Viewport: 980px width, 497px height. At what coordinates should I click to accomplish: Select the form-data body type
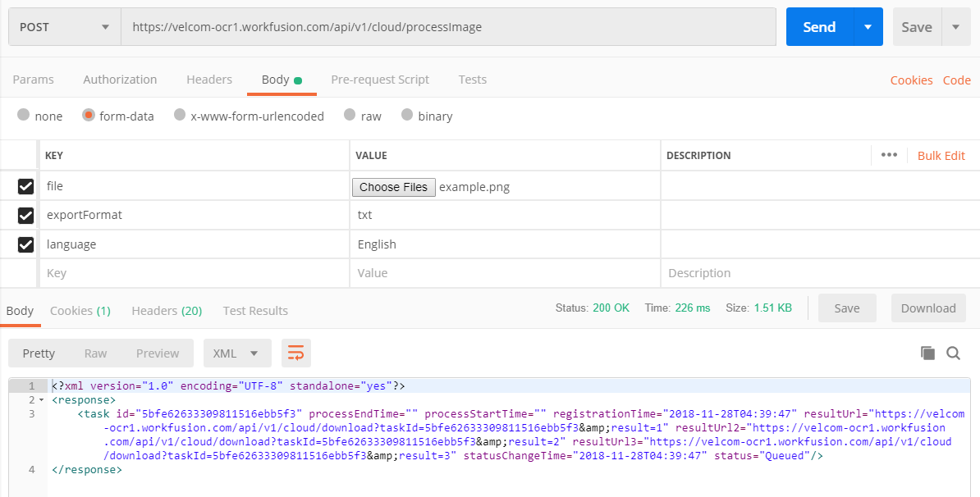click(89, 115)
